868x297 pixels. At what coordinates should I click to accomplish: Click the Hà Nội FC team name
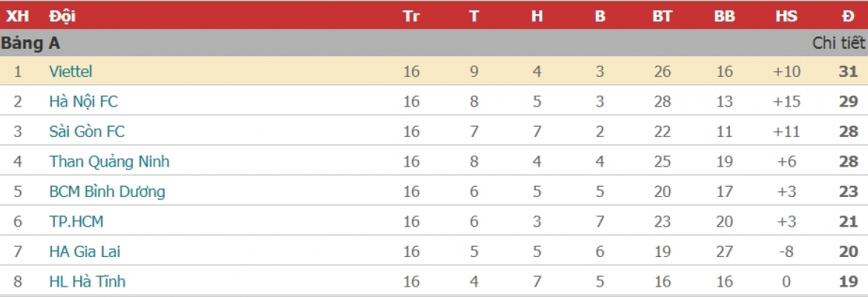[x=83, y=101]
